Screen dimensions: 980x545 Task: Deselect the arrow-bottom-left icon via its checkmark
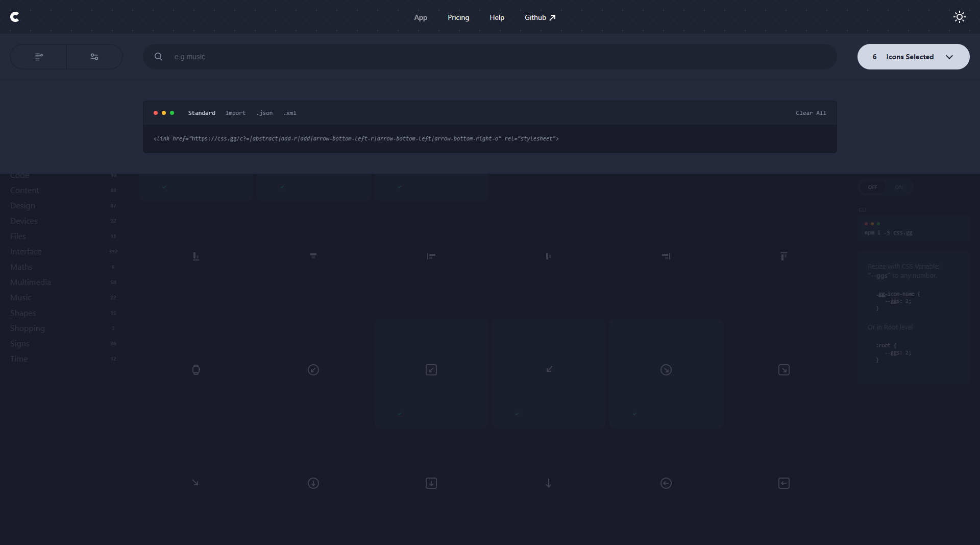(x=517, y=414)
